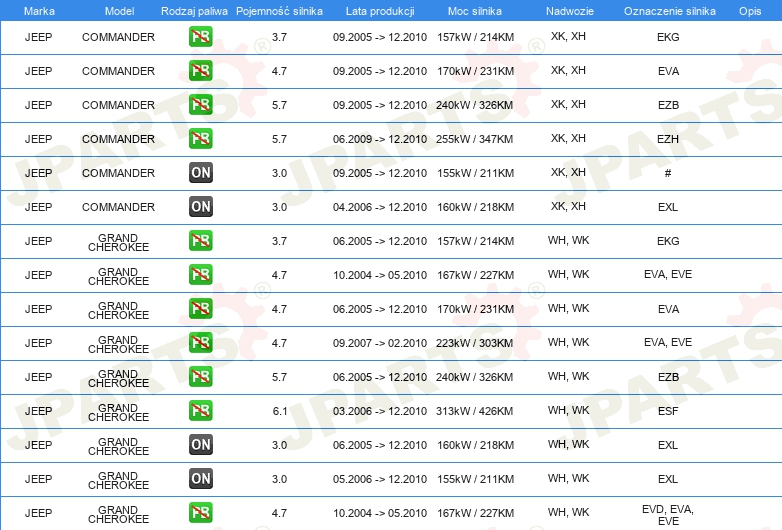The height and width of the screenshot is (530, 782).
Task: Select the Pojemność silnika column header
Action: [x=279, y=11]
